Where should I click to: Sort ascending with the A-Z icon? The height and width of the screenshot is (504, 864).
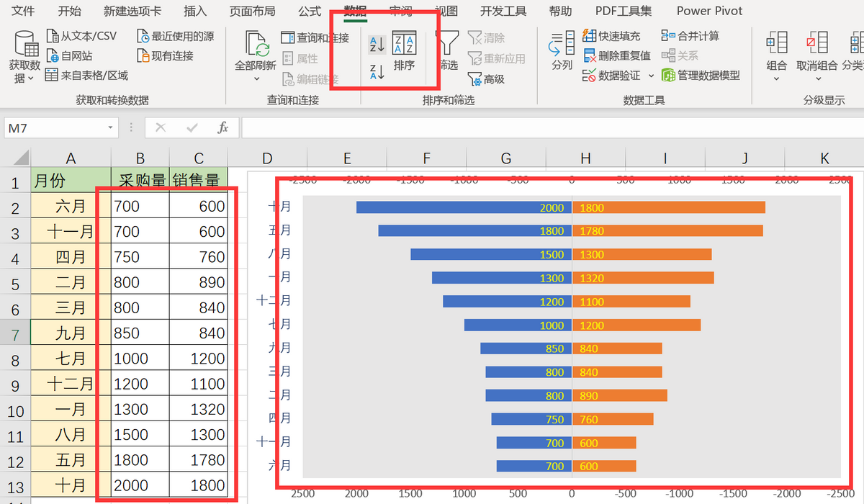[377, 45]
